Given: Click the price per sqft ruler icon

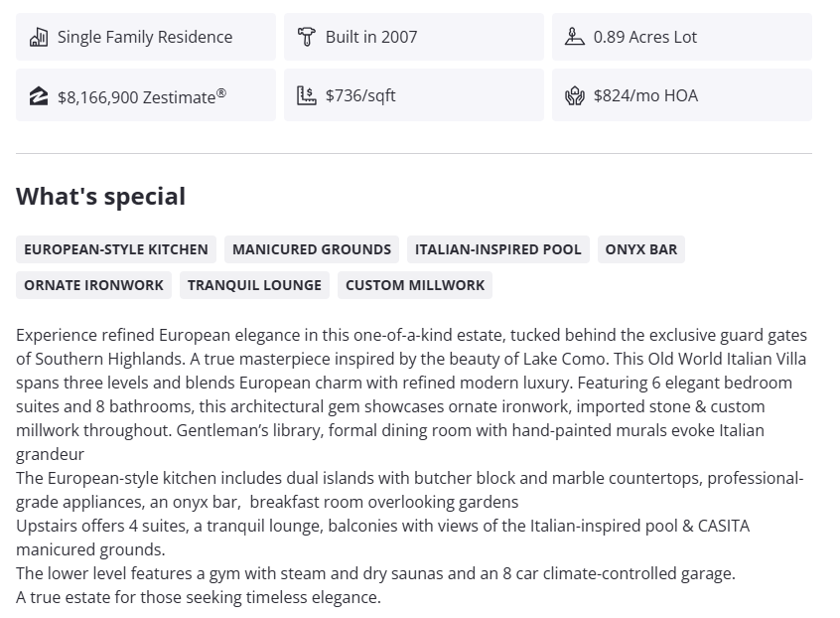Looking at the screenshot, I should 307,95.
